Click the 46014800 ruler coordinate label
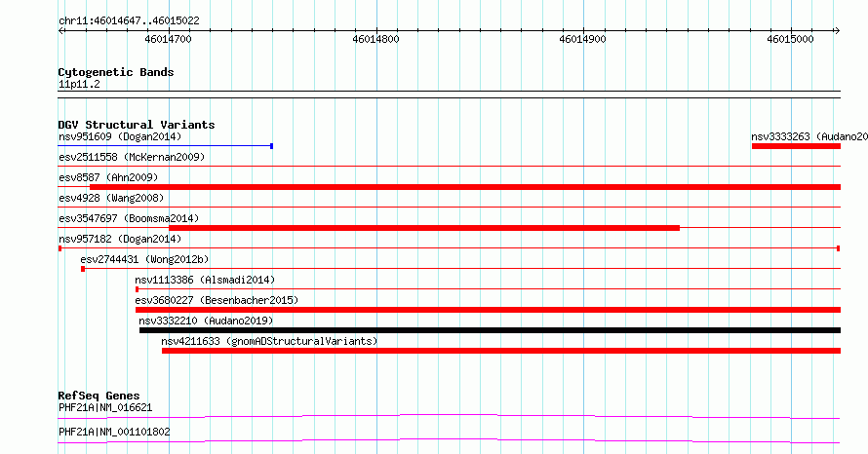 pos(375,39)
